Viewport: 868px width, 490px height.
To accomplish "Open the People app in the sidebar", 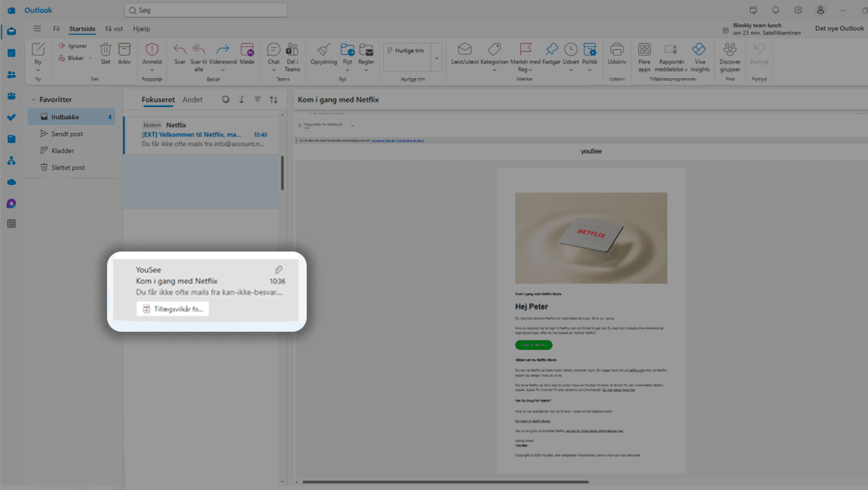I will pyautogui.click(x=12, y=74).
